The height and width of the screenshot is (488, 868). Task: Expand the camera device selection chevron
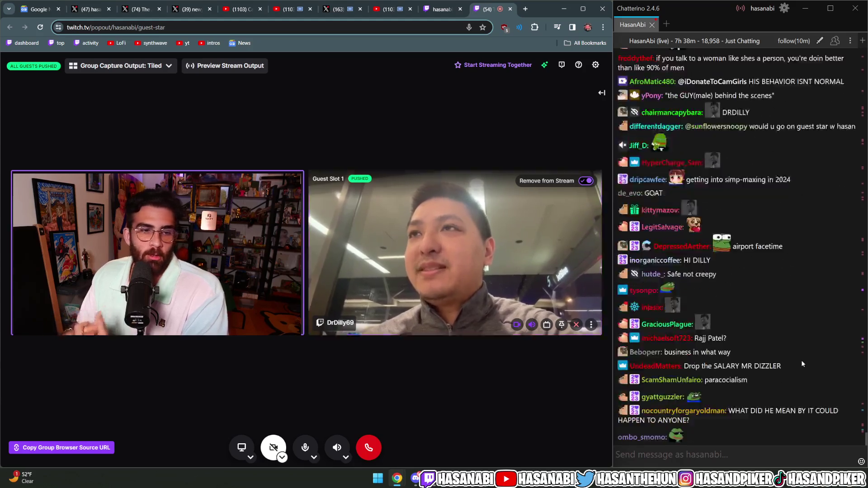(x=282, y=458)
